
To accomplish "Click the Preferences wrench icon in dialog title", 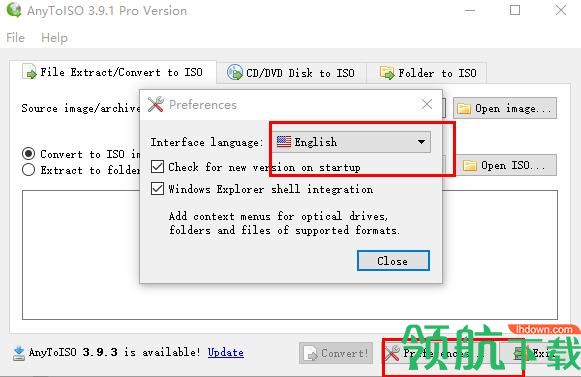I will coord(156,104).
